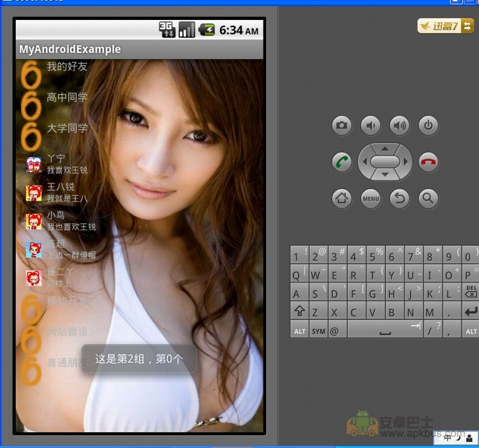
Task: Click the signal strength icon
Action: (187, 30)
